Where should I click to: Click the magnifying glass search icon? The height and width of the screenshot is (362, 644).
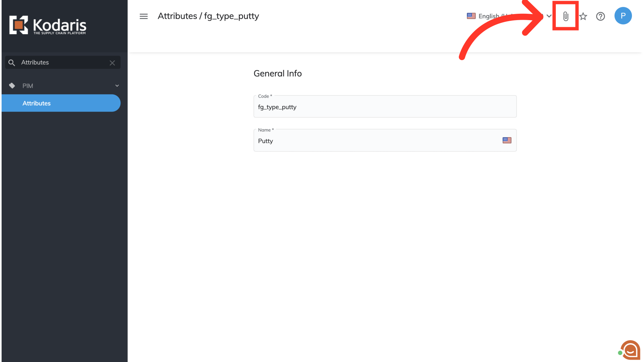click(x=12, y=63)
